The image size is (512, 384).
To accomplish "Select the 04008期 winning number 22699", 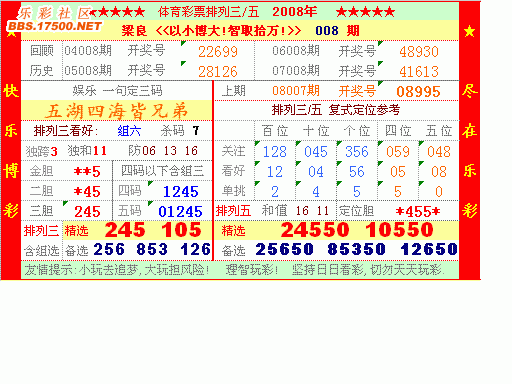I will click(218, 52).
